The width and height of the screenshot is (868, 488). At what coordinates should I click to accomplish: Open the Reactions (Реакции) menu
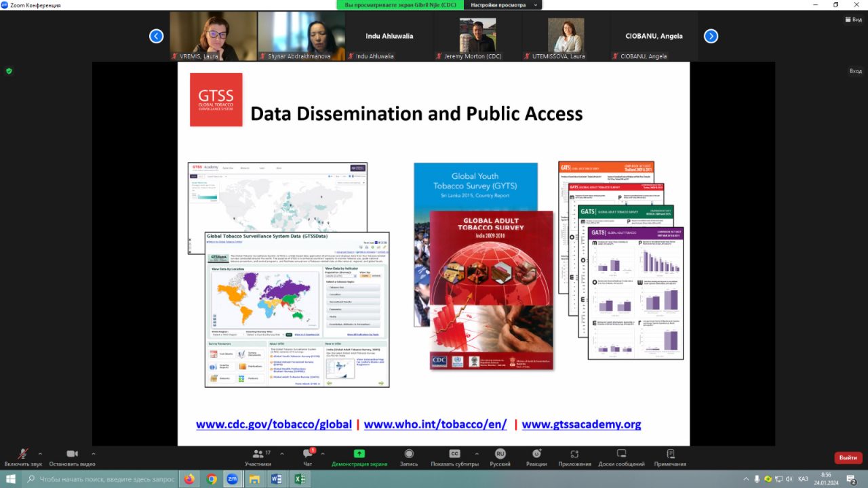(x=536, y=454)
